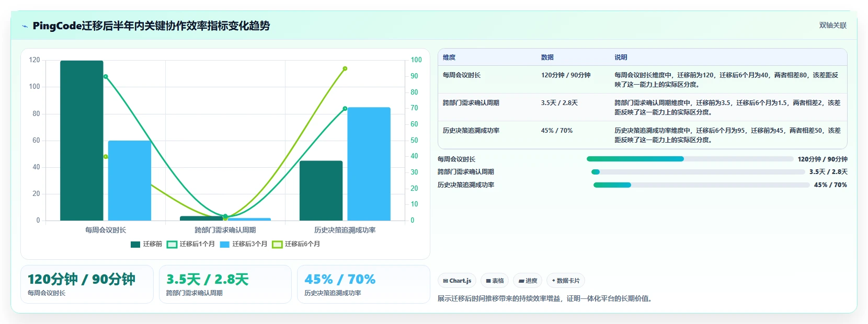868x324 pixels.
Task: Click the blue 历史决策追溯成功率 bar
Action: (369, 164)
